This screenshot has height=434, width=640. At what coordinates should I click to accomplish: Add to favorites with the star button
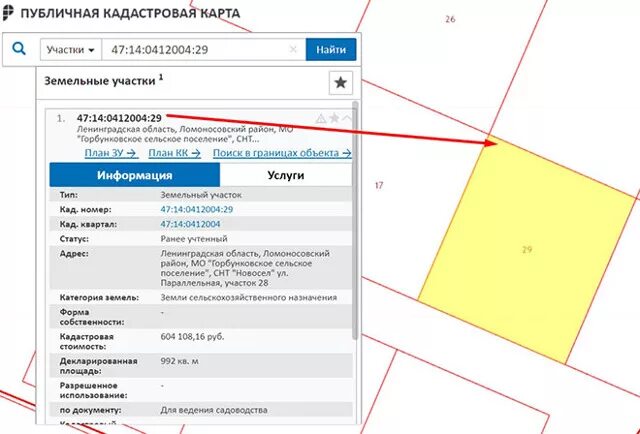340,83
